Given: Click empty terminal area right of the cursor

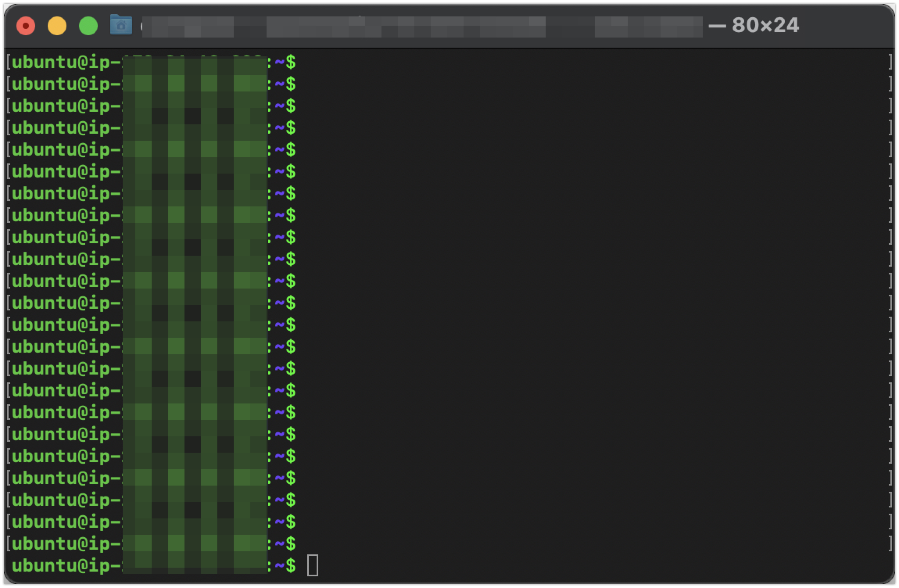Looking at the screenshot, I should [547, 566].
